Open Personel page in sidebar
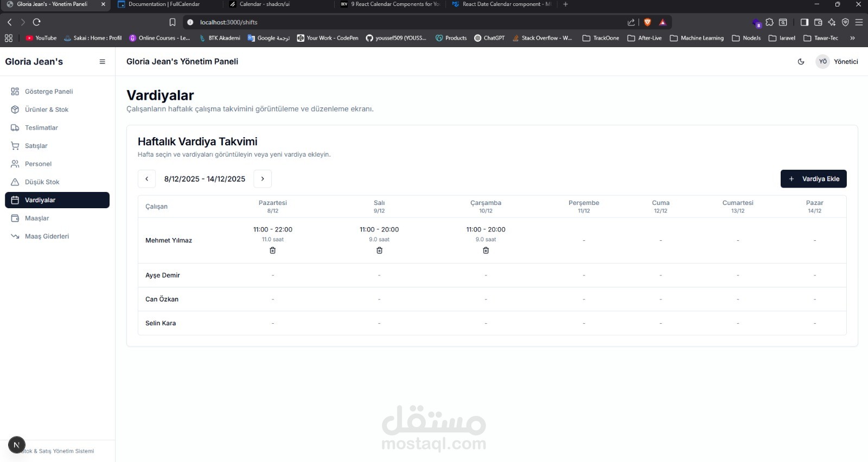 57,164
